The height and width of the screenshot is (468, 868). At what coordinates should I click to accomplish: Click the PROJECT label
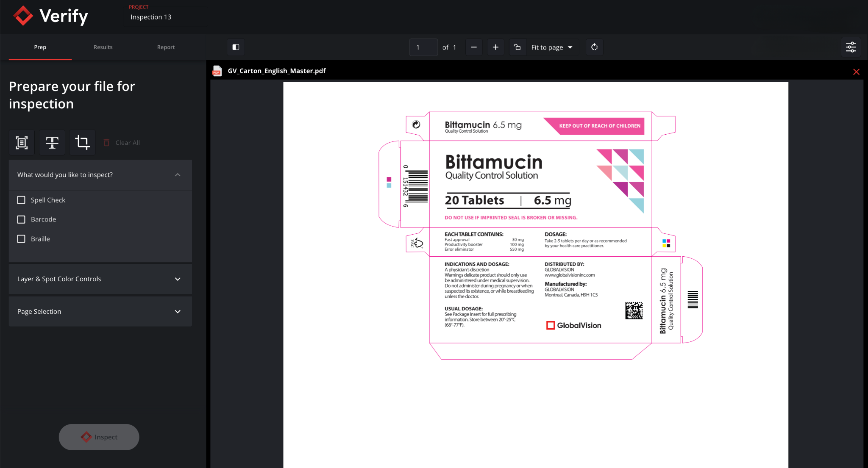click(x=139, y=7)
